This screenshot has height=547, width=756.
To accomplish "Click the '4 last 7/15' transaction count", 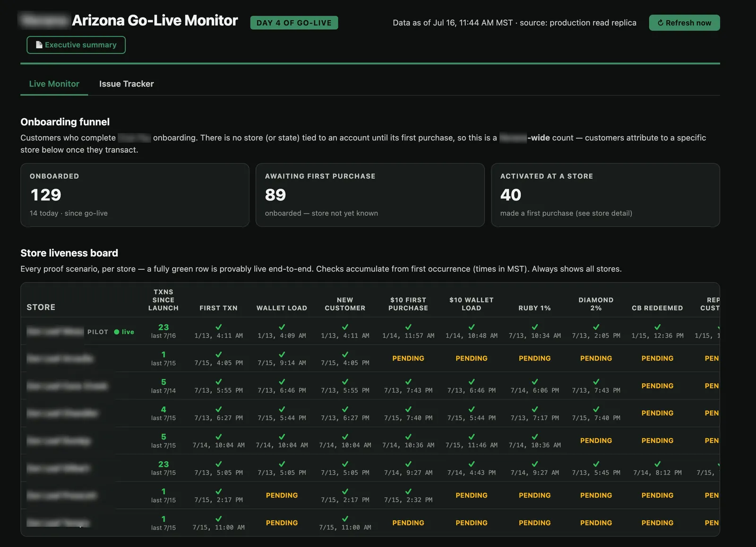I will [x=163, y=413].
